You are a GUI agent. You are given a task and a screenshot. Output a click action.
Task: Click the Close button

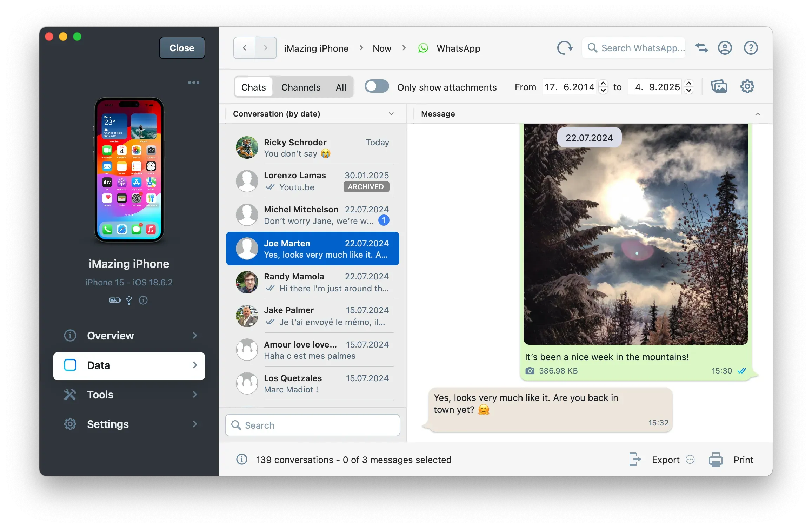[181, 48]
